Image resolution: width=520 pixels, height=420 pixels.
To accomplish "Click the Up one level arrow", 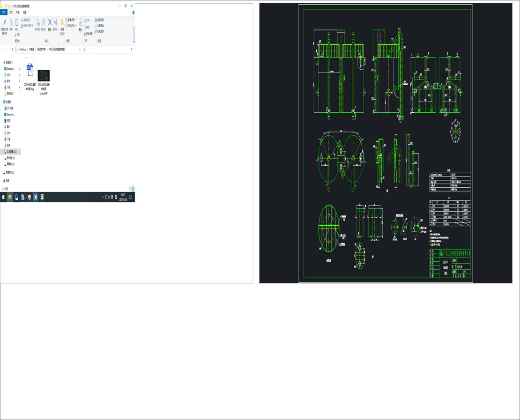I will (x=12, y=49).
